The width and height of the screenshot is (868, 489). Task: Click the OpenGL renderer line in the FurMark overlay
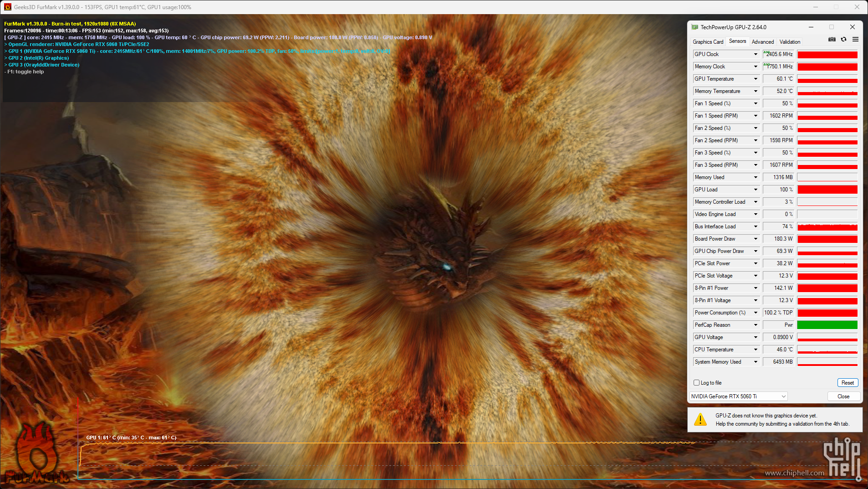[77, 44]
